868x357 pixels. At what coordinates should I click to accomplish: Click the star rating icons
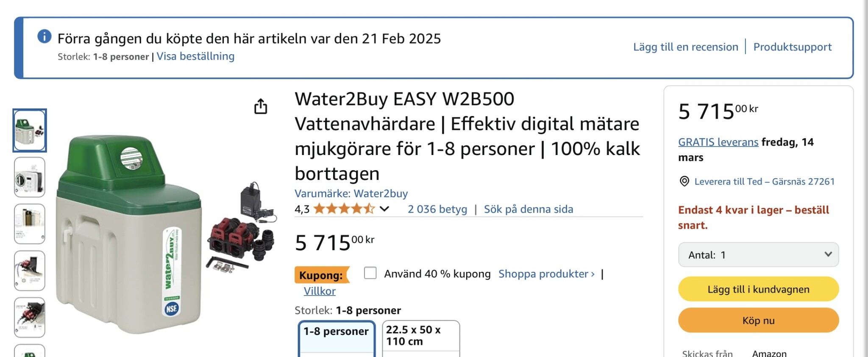[344, 209]
